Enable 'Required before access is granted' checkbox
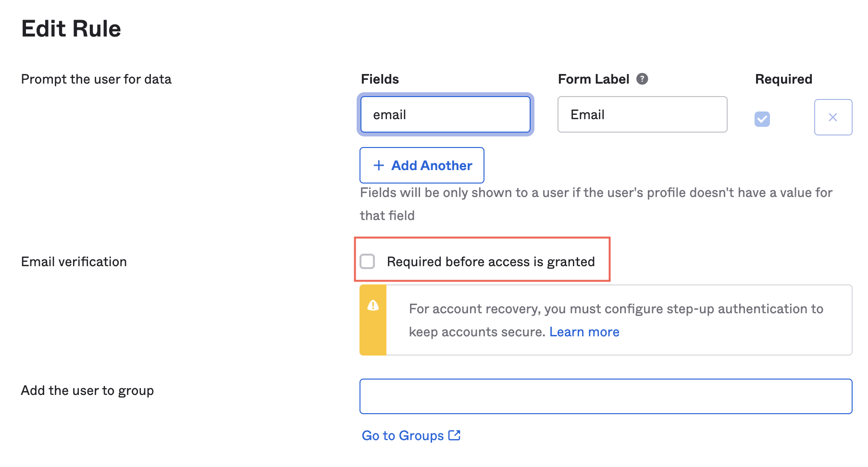This screenshot has height=467, width=868. [368, 261]
